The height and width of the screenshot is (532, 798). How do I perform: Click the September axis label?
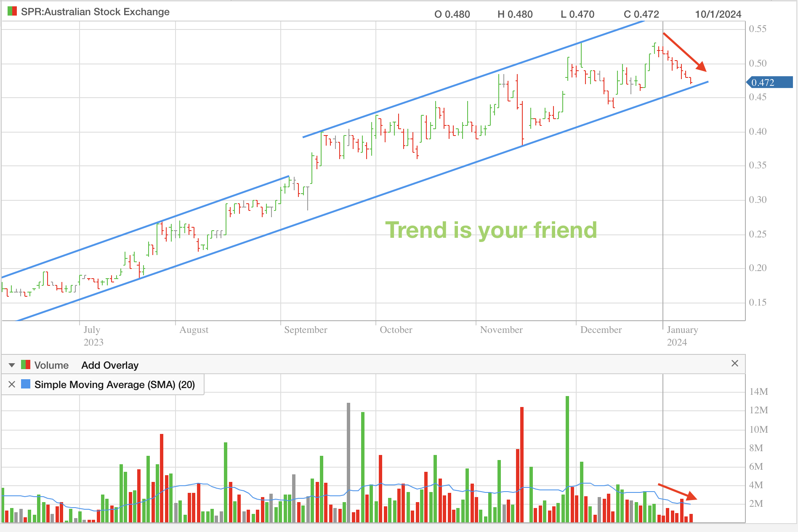point(306,330)
